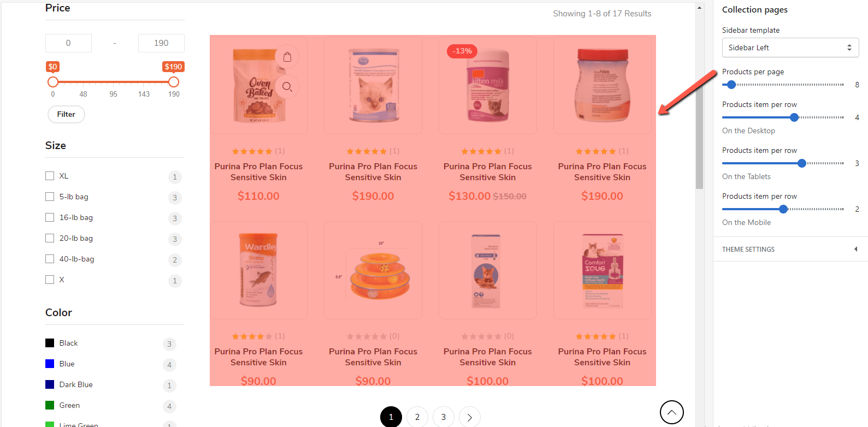Tick the 5-lb bag checkbox
The height and width of the screenshot is (427, 868).
click(x=50, y=197)
